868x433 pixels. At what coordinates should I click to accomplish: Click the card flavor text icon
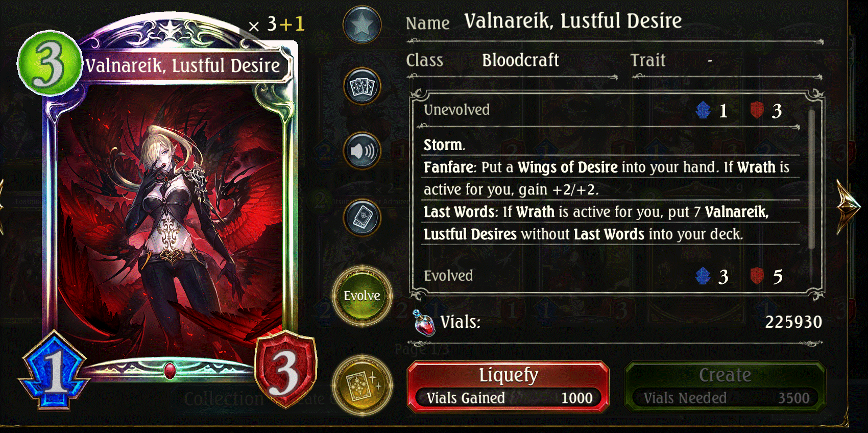362,217
